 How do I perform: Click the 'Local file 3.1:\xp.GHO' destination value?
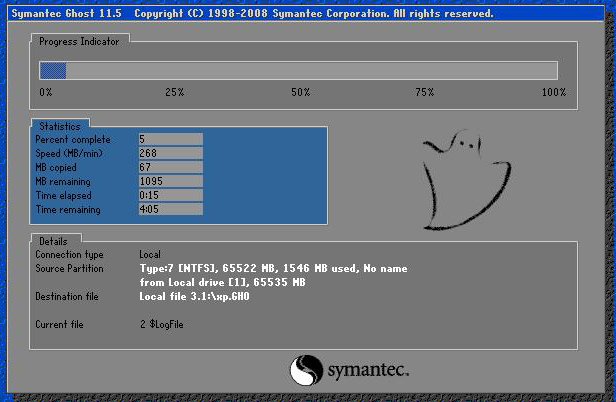tap(194, 296)
